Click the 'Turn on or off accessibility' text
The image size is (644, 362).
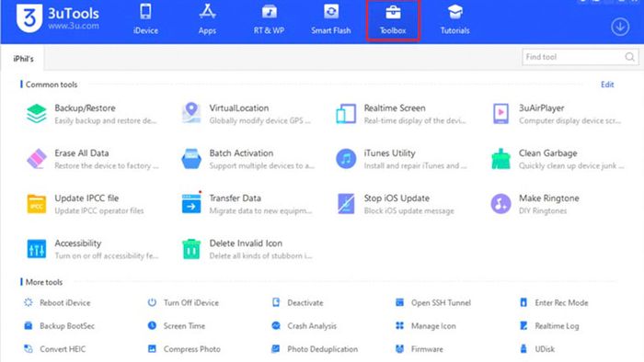(x=107, y=255)
